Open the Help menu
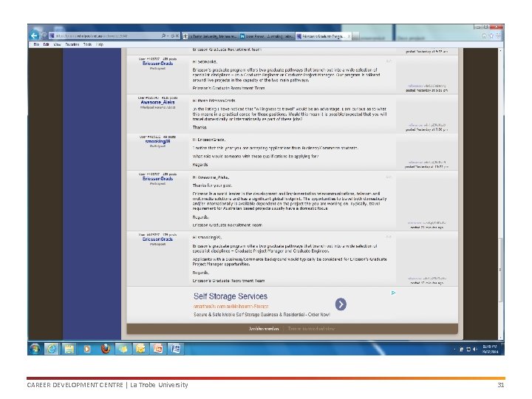 click(100, 44)
